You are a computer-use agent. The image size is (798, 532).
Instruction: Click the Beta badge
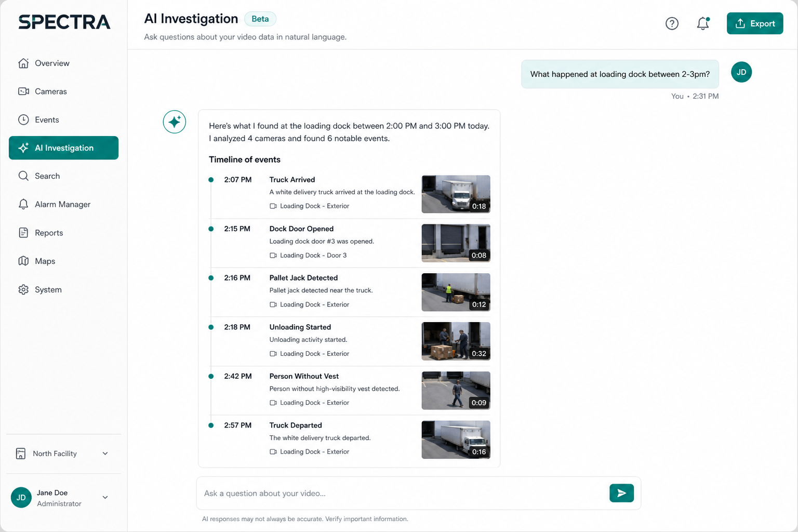tap(260, 19)
